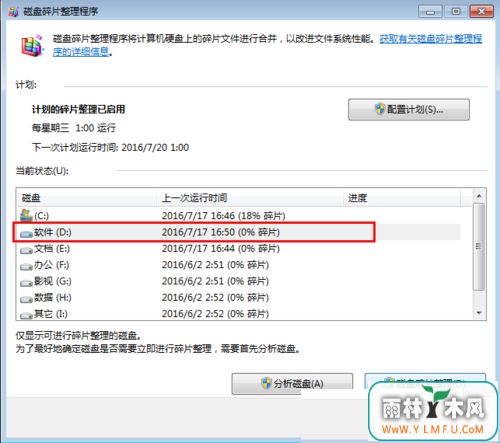Click the 分析磁盘(A) button
Screen dimensions: 500x443
(x=292, y=384)
